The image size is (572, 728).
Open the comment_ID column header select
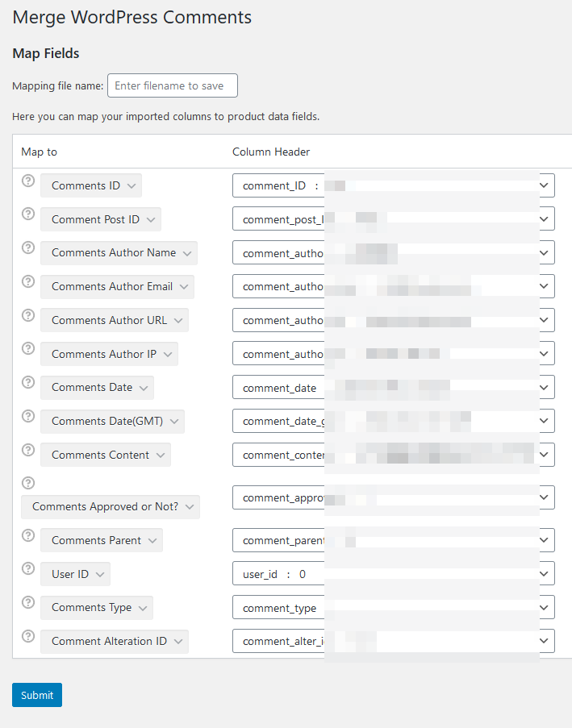(393, 185)
